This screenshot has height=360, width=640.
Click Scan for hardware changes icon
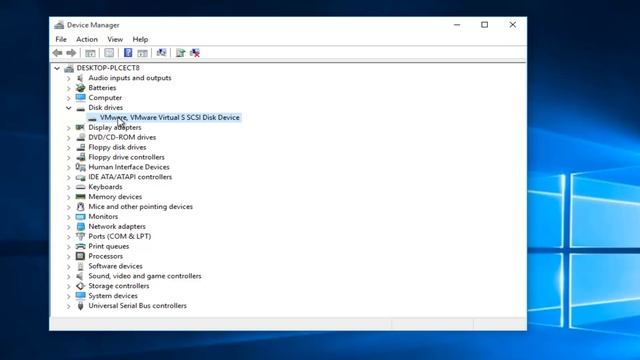[161, 53]
